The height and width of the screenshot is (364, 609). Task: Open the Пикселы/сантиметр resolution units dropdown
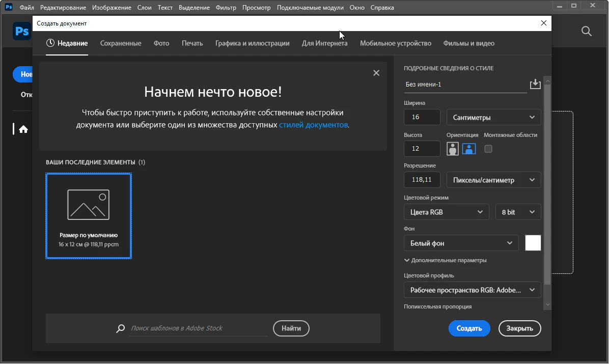point(493,180)
